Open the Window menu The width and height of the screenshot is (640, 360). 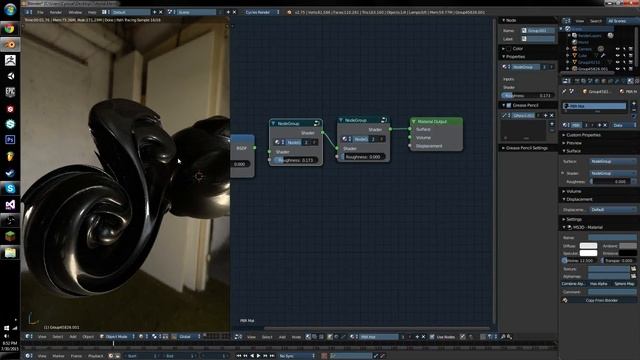pyautogui.click(x=75, y=12)
